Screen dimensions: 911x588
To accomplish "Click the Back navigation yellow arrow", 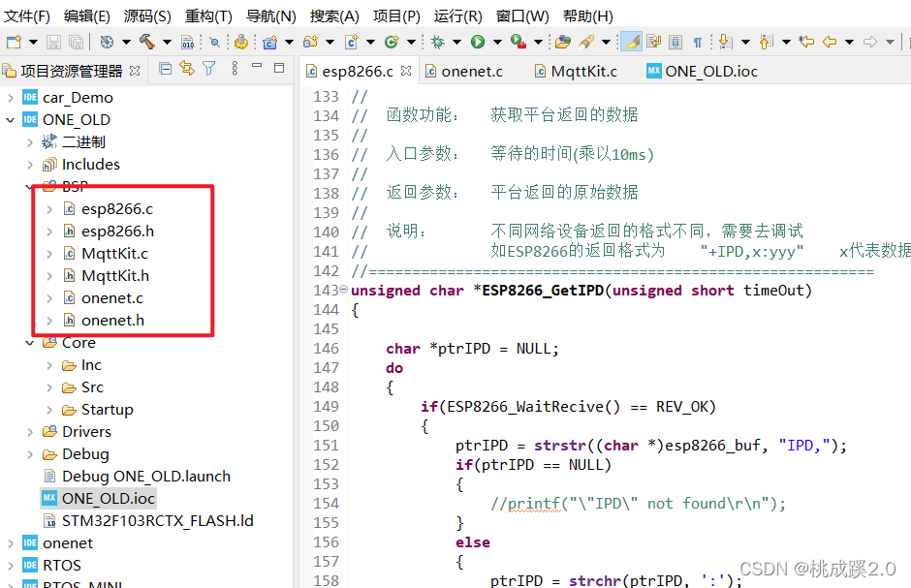I will (x=830, y=42).
